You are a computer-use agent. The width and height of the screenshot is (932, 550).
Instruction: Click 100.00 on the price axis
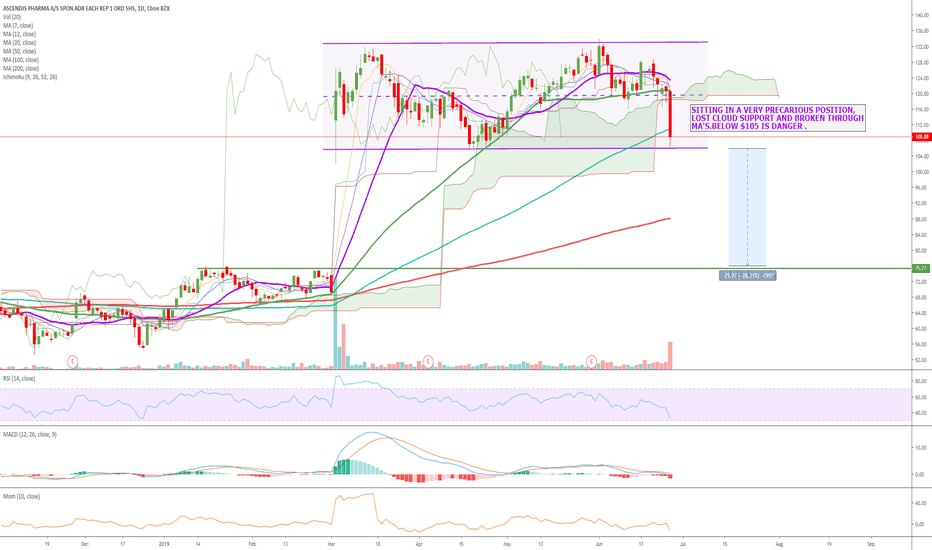point(922,172)
